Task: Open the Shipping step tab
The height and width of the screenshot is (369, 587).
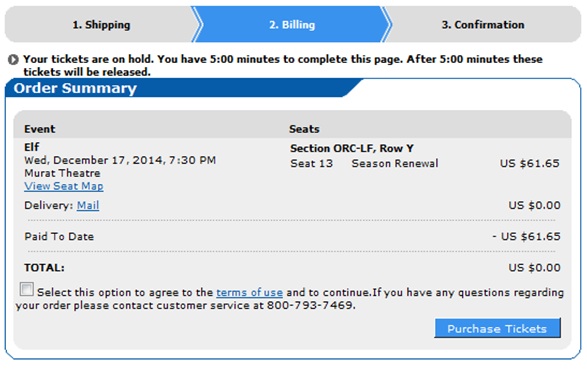Action: 101,25
